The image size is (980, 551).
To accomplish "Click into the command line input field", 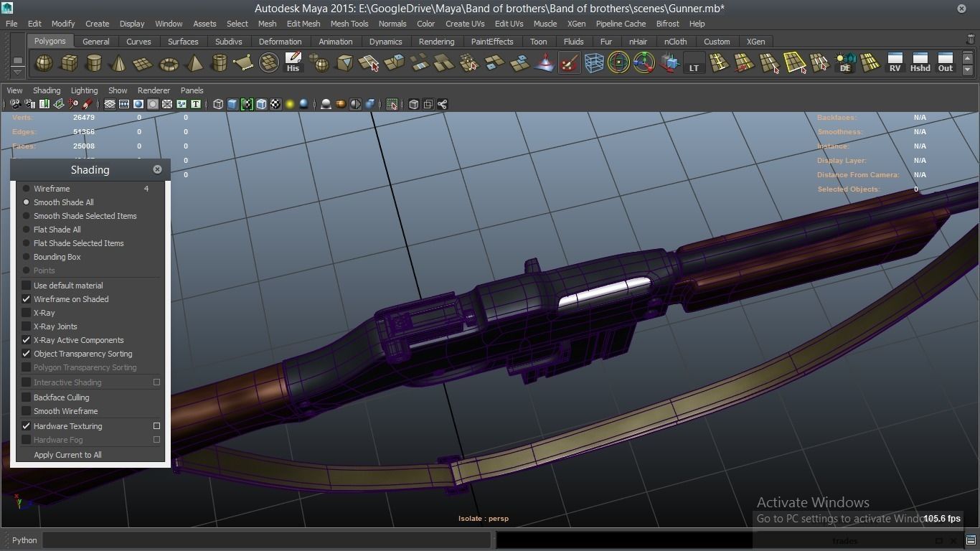I will 267,540.
